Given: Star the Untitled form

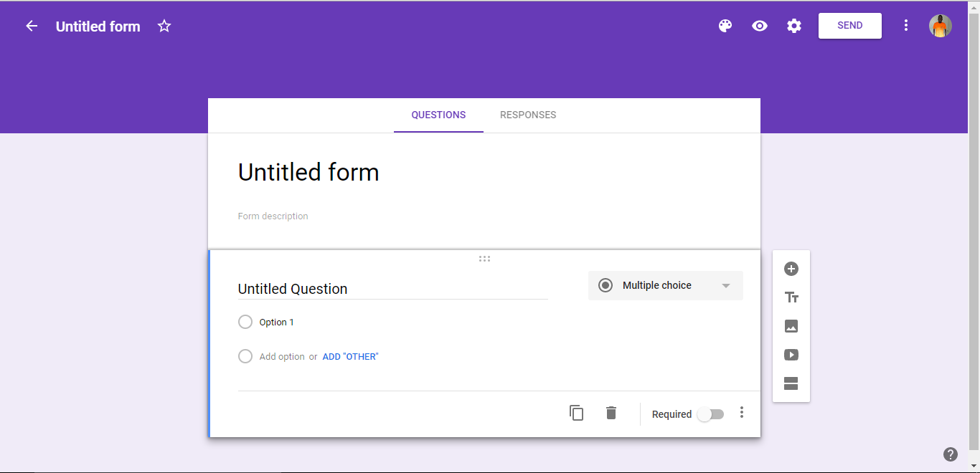Looking at the screenshot, I should (164, 26).
